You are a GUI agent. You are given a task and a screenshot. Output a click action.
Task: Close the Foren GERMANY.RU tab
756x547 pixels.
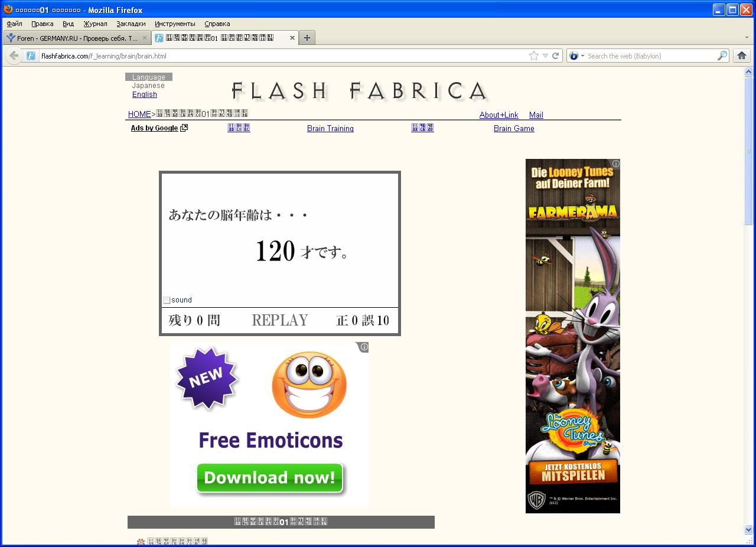pos(145,38)
